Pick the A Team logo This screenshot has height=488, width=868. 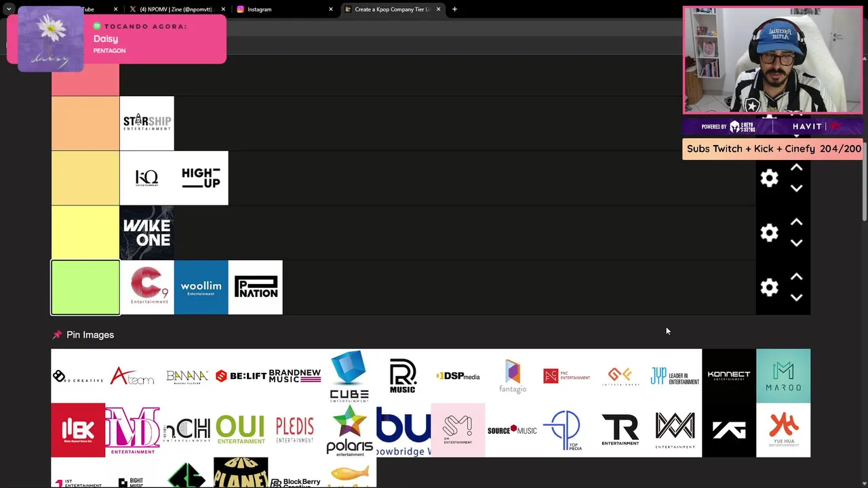tap(132, 376)
